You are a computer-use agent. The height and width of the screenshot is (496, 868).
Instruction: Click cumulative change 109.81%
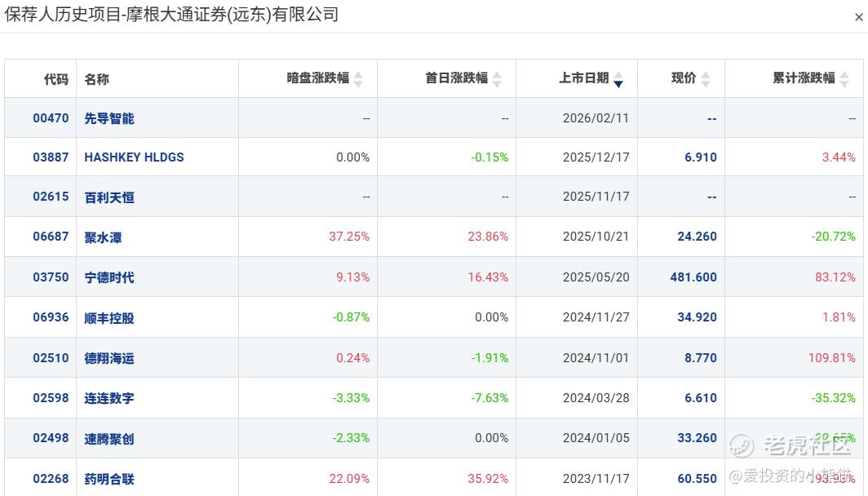[831, 357]
